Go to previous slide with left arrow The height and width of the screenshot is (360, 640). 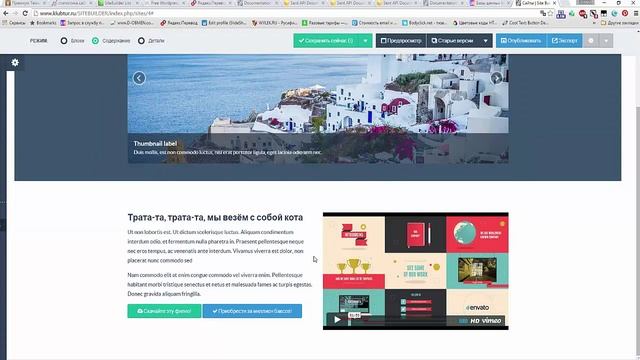coord(139,78)
